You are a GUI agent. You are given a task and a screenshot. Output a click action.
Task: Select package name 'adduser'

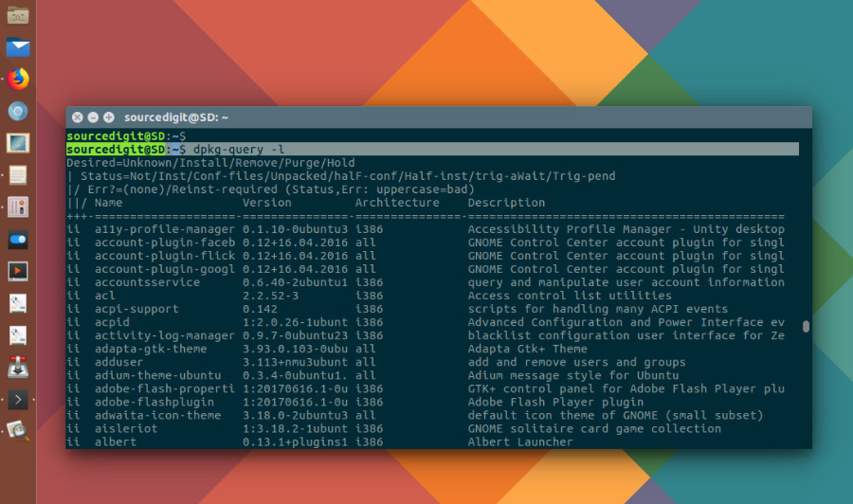pos(118,362)
